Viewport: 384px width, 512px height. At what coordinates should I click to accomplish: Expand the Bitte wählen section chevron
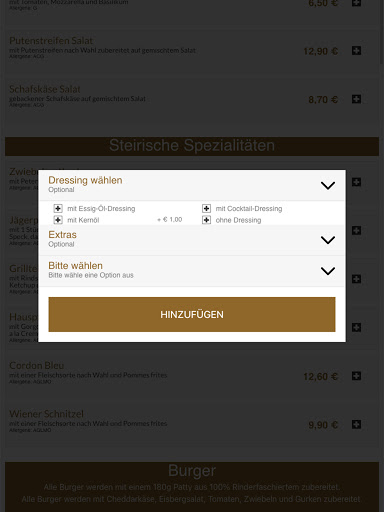(x=328, y=271)
